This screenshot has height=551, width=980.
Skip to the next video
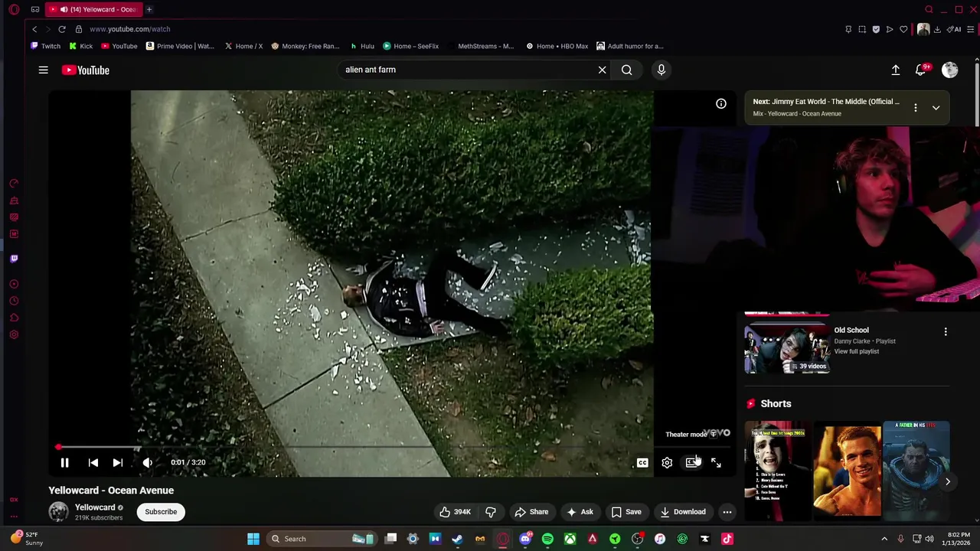[117, 462]
